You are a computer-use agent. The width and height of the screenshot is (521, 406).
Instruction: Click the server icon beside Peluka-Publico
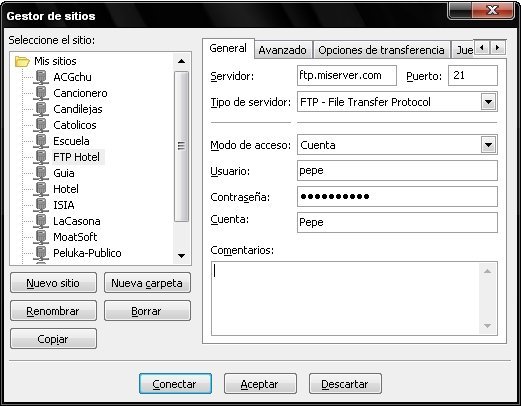41,253
